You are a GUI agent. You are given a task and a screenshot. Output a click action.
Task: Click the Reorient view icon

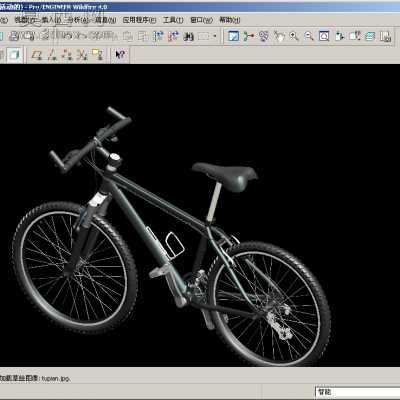(x=340, y=36)
